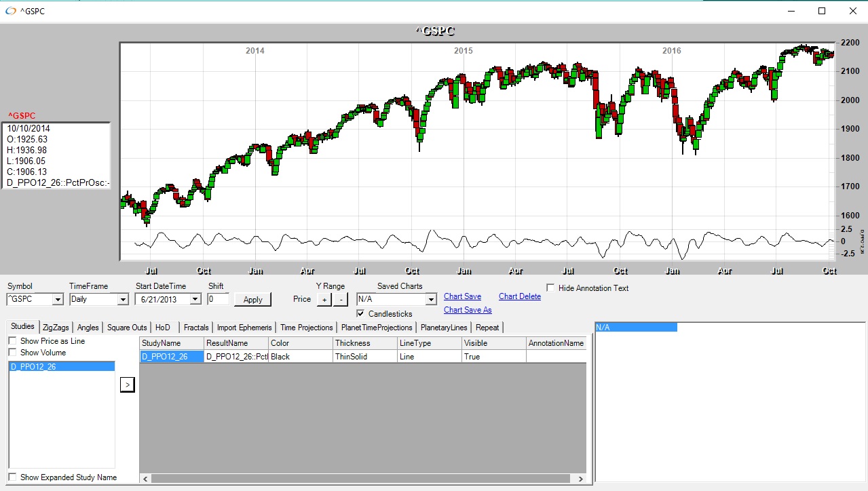This screenshot has height=491, width=868.
Task: Check Show Expanded Study Name option
Action: pos(13,477)
